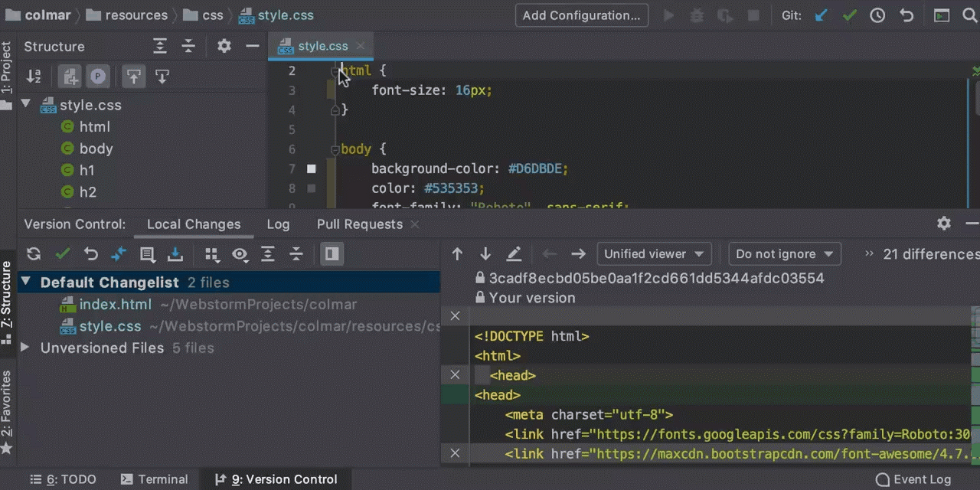The image size is (980, 490).
Task: Expand the Unversioned Files node
Action: point(25,348)
